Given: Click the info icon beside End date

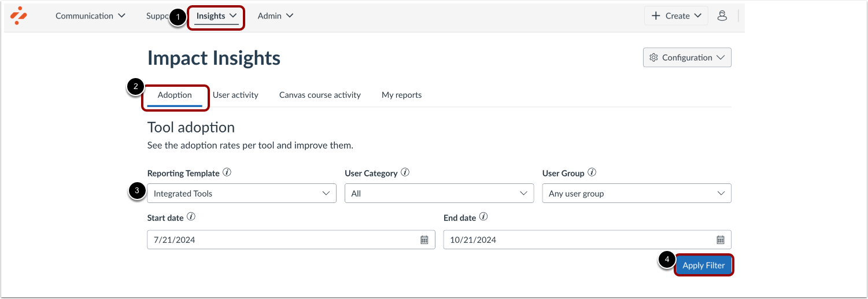Looking at the screenshot, I should click(x=483, y=217).
